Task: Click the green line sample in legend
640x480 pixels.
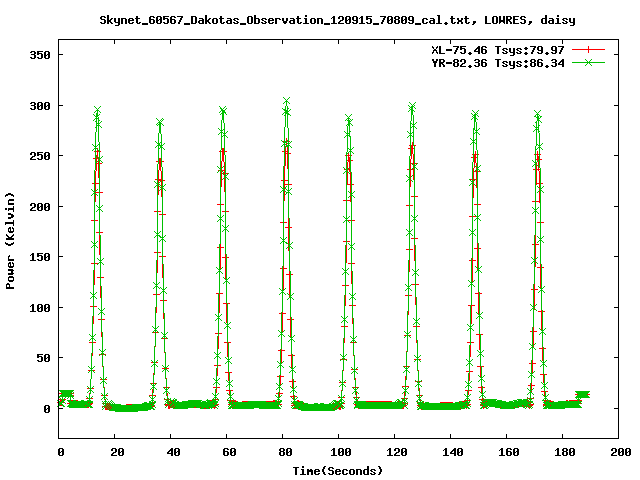Action: click(x=588, y=62)
